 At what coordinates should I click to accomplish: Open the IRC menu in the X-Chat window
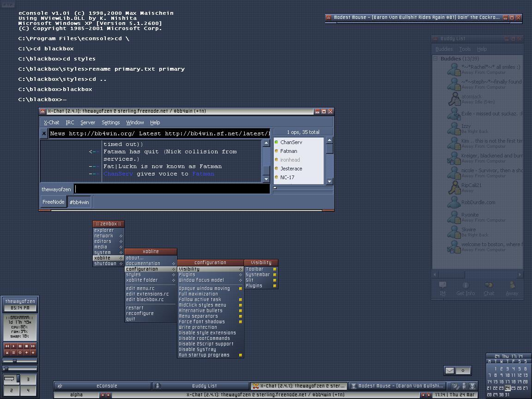coord(70,122)
